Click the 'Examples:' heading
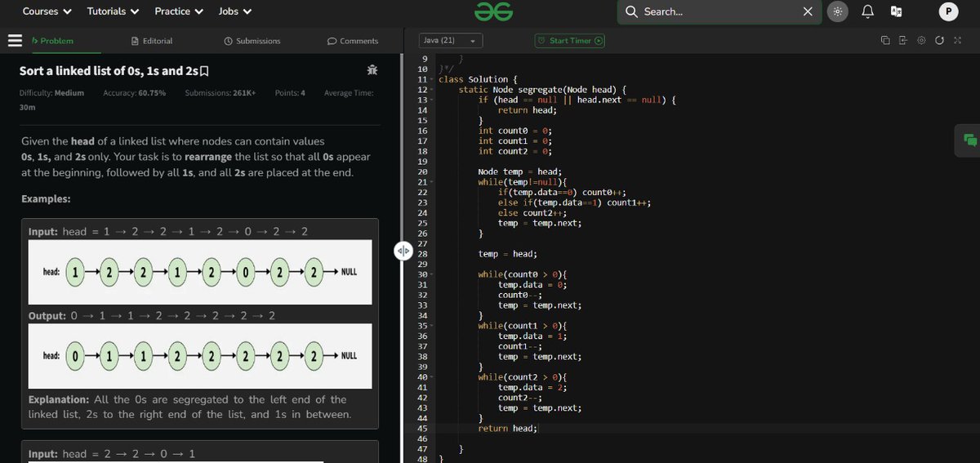980x463 pixels. [46, 199]
